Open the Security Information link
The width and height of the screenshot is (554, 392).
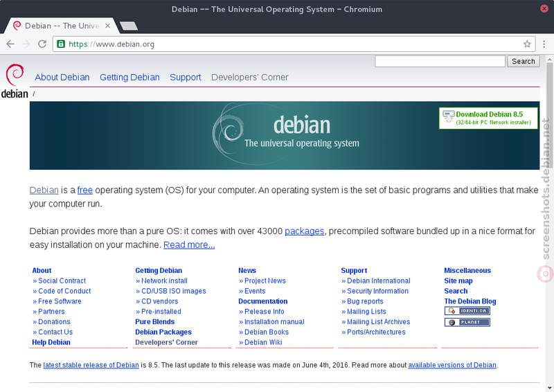pos(377,292)
